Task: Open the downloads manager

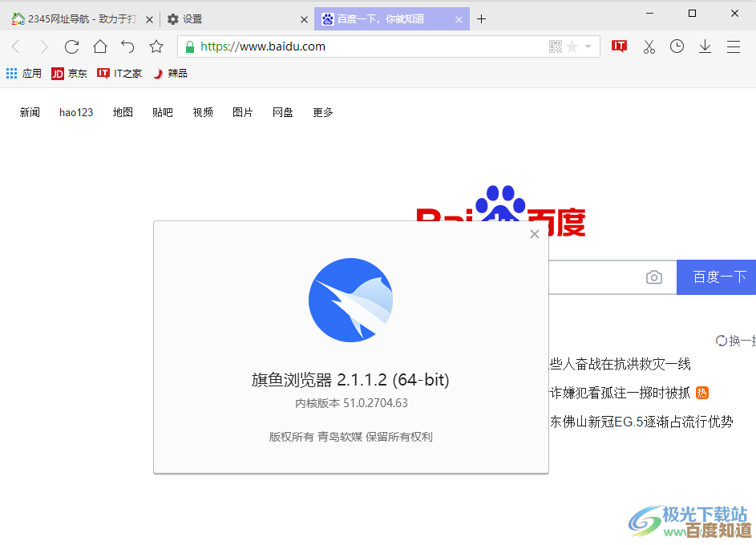Action: 705,46
